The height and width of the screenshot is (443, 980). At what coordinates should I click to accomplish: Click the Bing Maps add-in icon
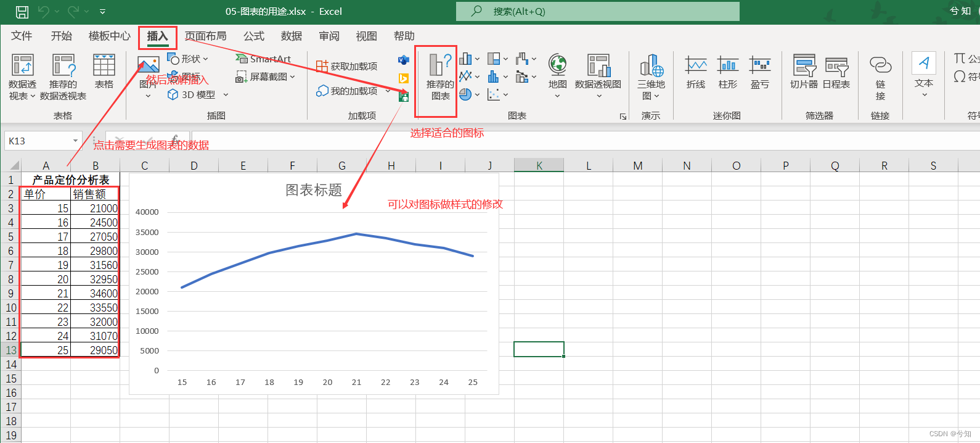pyautogui.click(x=404, y=78)
